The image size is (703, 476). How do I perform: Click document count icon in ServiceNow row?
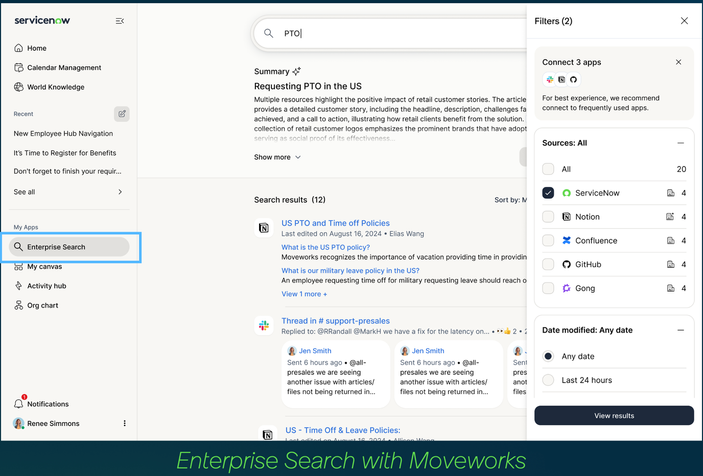(671, 193)
